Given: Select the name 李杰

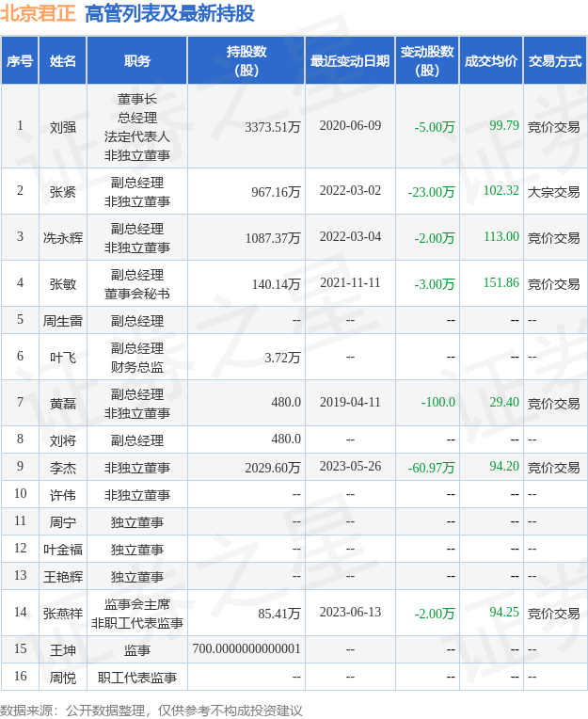Looking at the screenshot, I should [63, 468].
